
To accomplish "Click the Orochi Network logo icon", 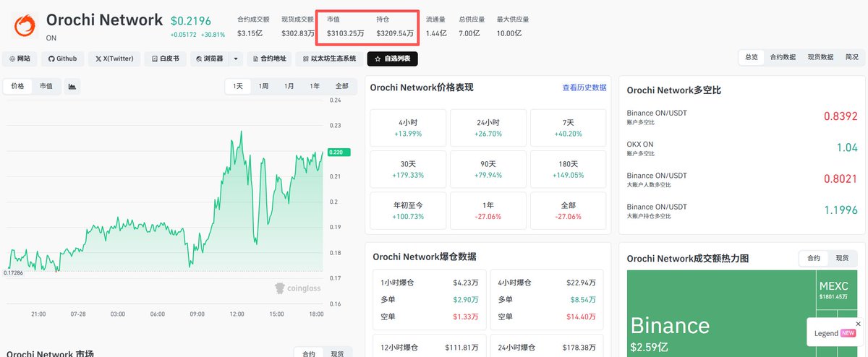I will pos(25,25).
